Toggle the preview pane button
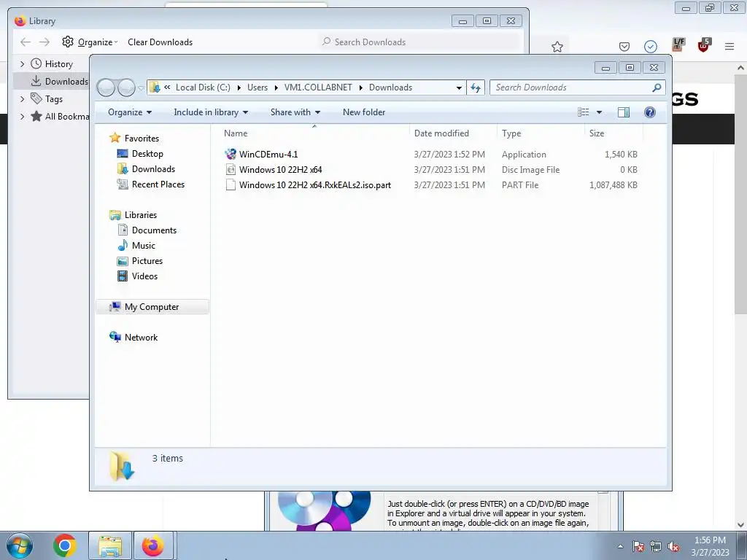The image size is (747, 560). click(623, 112)
